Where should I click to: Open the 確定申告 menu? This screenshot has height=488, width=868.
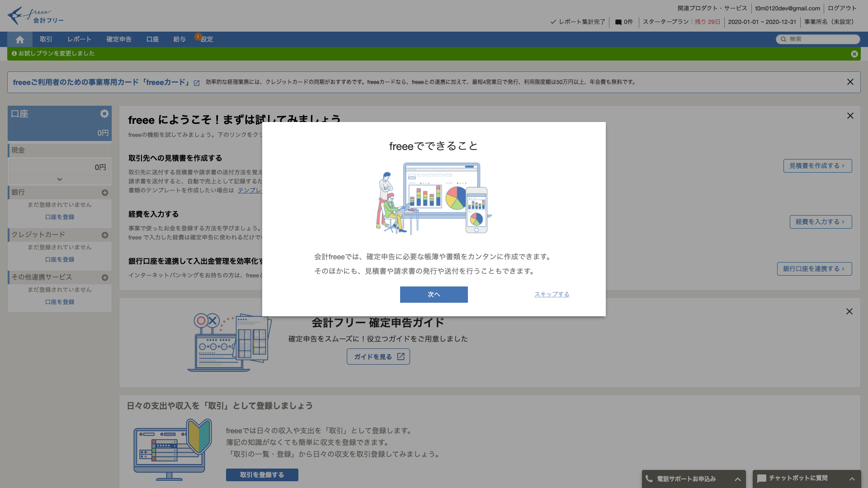[x=119, y=39]
